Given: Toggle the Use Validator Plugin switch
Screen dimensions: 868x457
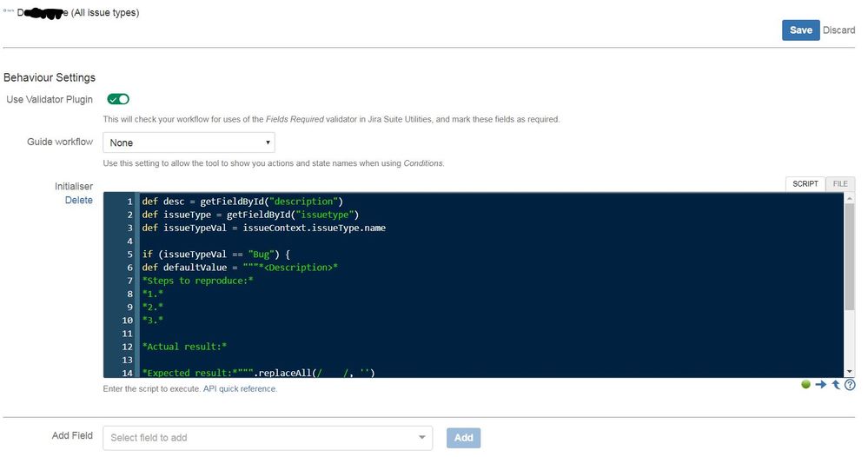Looking at the screenshot, I should tap(118, 99).
